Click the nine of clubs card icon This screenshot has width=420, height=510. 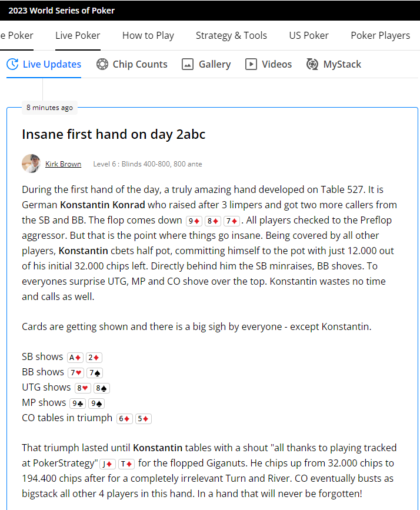78,404
